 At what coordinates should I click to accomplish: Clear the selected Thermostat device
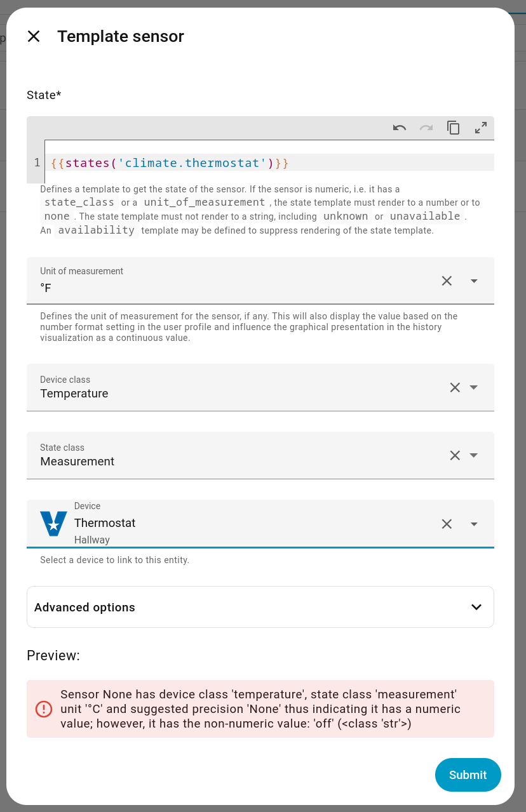tap(447, 524)
